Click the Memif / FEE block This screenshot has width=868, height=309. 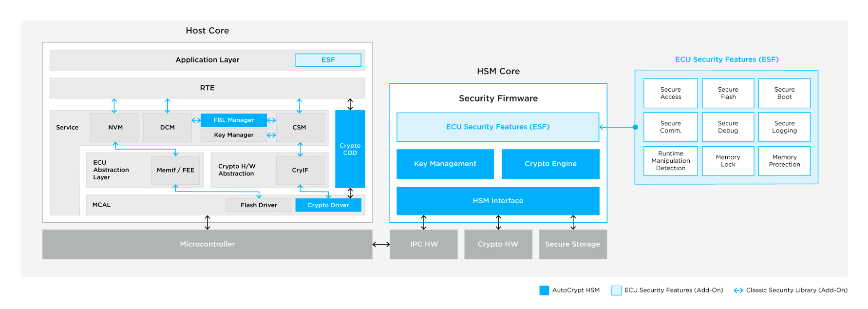tap(175, 170)
